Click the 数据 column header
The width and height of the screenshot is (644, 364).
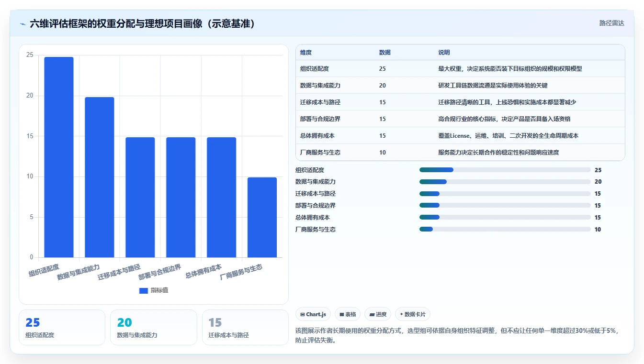pyautogui.click(x=385, y=53)
